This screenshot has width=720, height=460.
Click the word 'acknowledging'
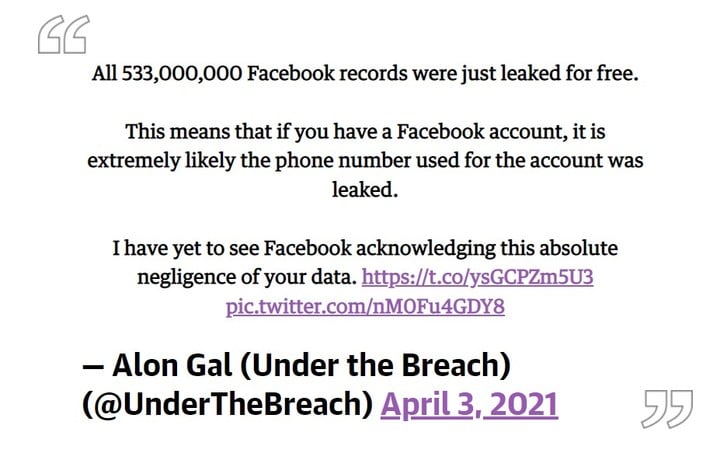426,248
